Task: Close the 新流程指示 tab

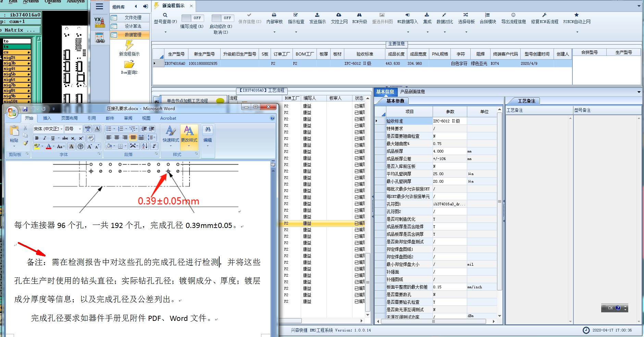Action: coord(191,5)
